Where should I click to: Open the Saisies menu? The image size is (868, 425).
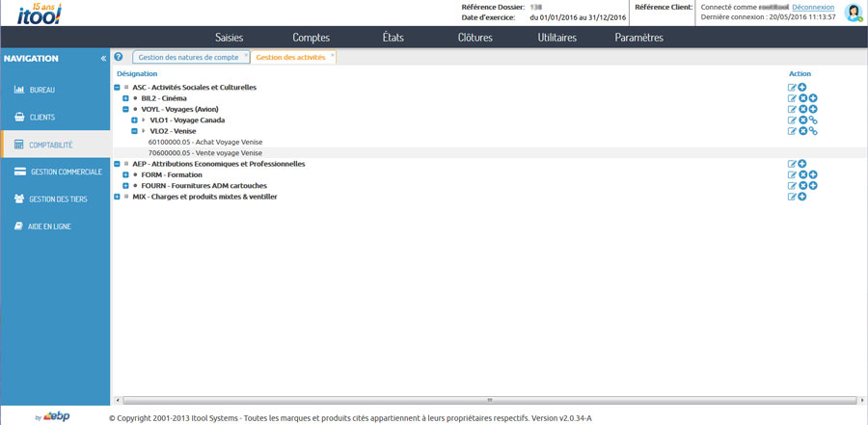pyautogui.click(x=230, y=38)
